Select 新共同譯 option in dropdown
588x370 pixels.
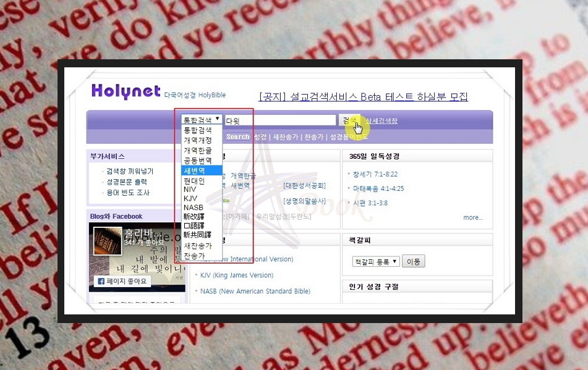pyautogui.click(x=202, y=235)
